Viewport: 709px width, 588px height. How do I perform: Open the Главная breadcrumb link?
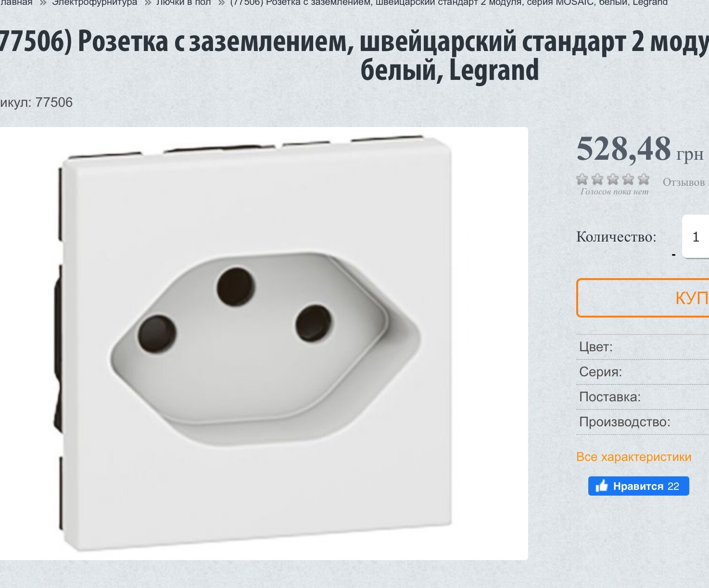pos(16,2)
